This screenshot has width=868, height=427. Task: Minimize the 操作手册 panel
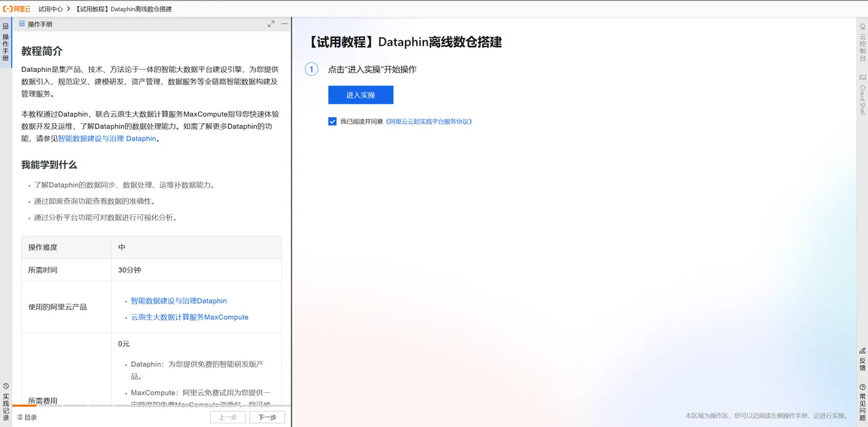coord(285,24)
